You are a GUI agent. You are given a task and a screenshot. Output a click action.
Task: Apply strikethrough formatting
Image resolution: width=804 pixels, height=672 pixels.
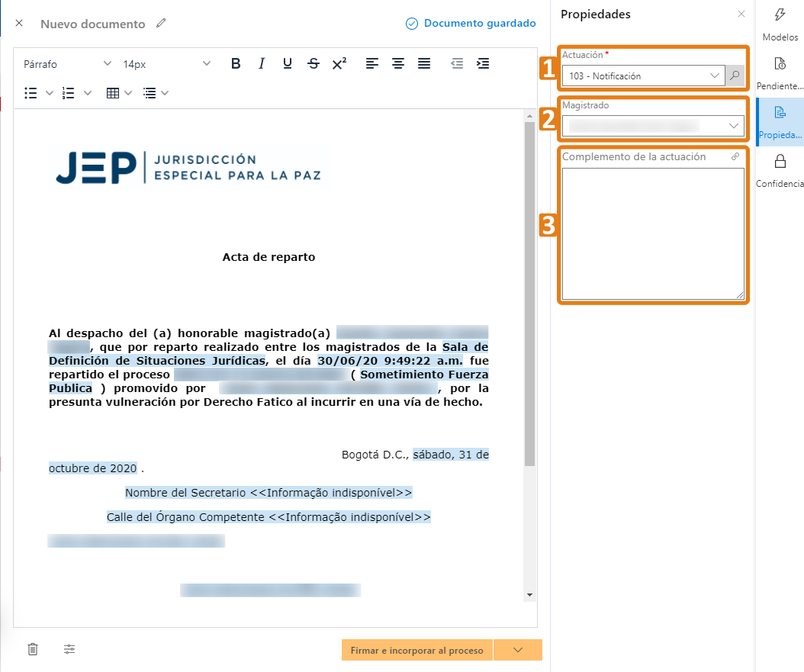tap(314, 64)
